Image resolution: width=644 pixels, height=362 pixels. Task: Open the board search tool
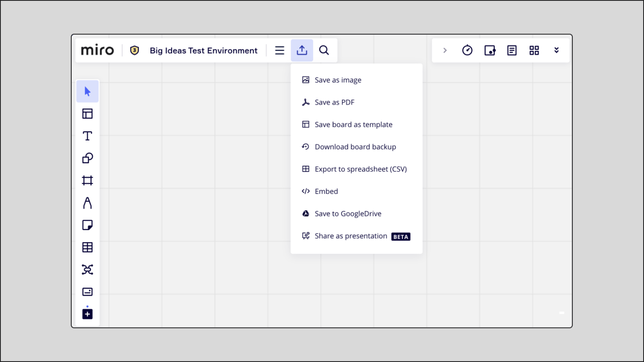(x=324, y=50)
